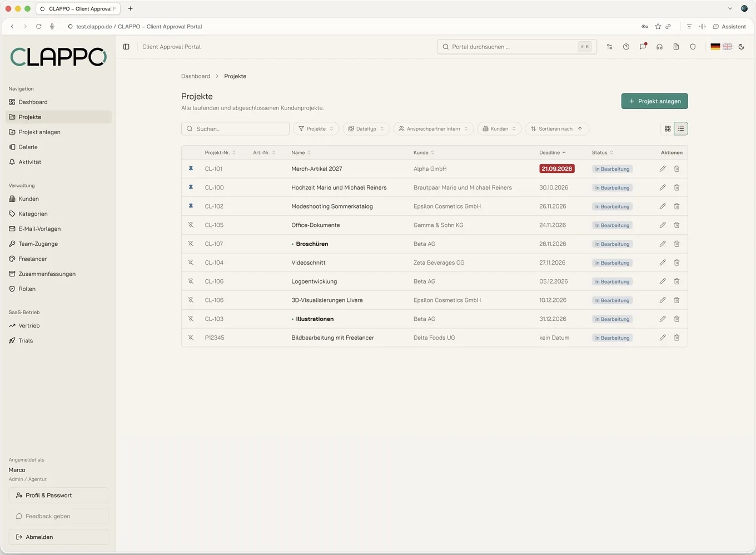Click the Projekt anlegen green button
This screenshot has width=756, height=555.
(654, 101)
